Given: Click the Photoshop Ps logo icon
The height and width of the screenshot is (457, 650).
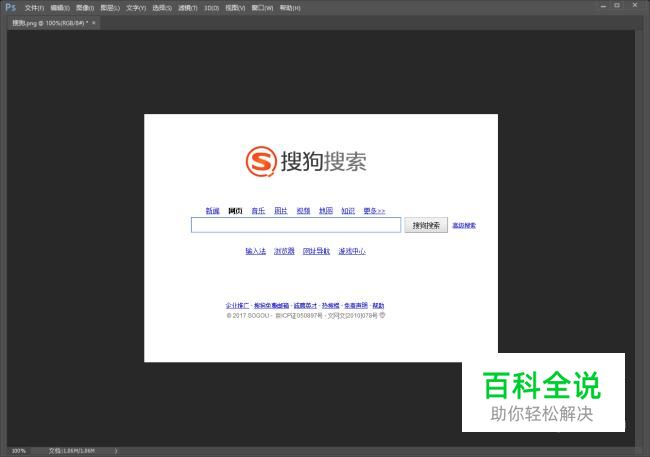Looking at the screenshot, I should [10, 7].
